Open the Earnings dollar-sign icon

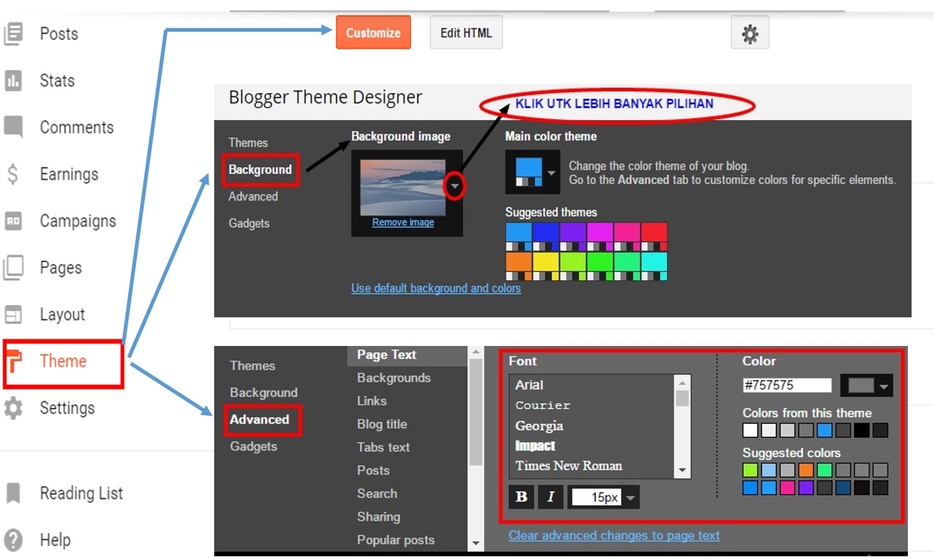[x=12, y=174]
